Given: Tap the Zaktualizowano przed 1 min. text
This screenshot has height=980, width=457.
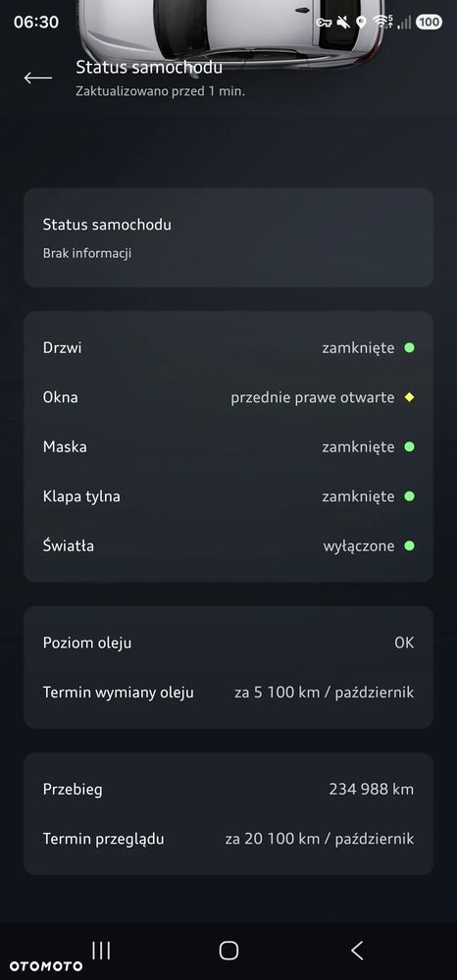Looking at the screenshot, I should point(160,91).
